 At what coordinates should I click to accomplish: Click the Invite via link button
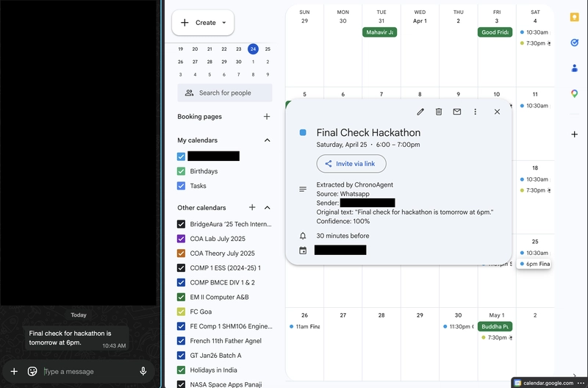(351, 164)
